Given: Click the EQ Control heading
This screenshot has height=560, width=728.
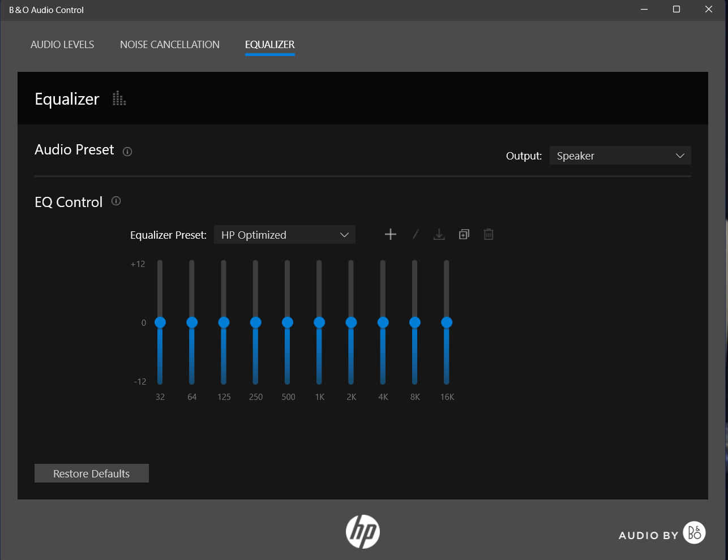Looking at the screenshot, I should pyautogui.click(x=68, y=202).
